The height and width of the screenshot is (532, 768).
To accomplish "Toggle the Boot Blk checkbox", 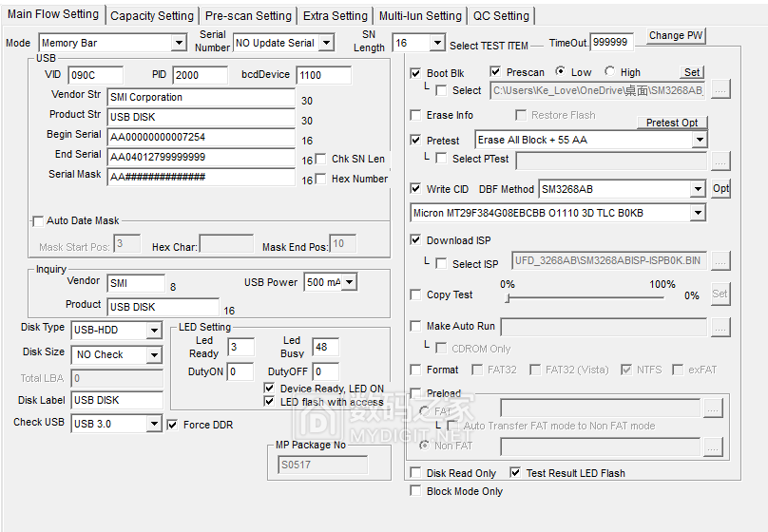I will click(415, 73).
